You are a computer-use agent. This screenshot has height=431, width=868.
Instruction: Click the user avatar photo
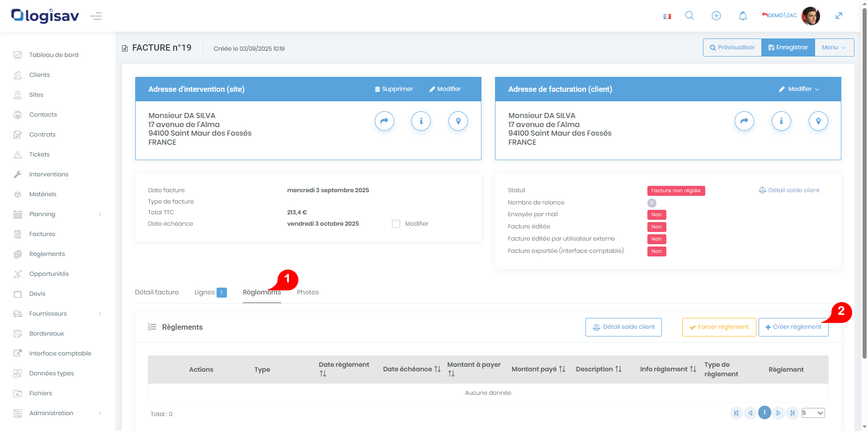(x=811, y=16)
